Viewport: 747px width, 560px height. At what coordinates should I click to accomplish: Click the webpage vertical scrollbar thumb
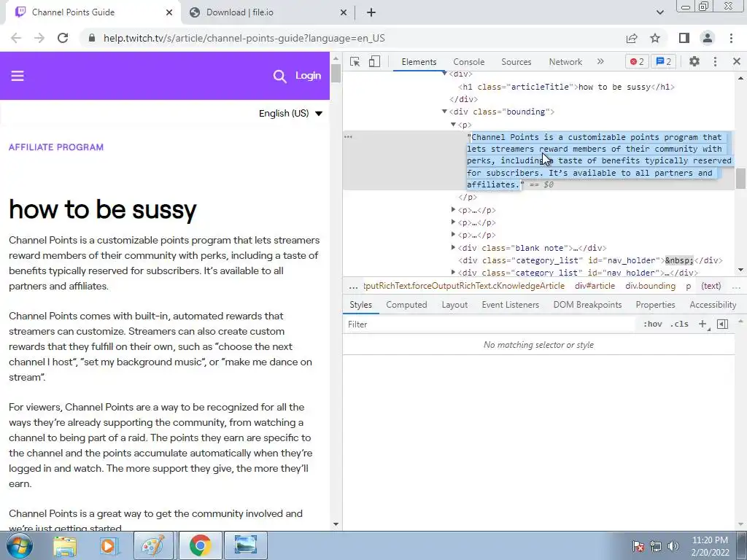[x=336, y=74]
